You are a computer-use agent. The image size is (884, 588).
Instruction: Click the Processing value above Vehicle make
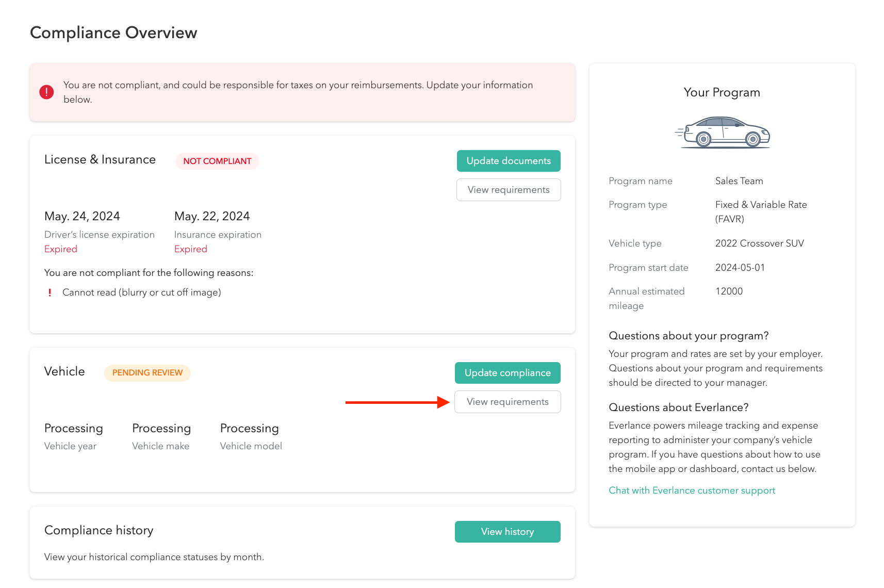pyautogui.click(x=161, y=428)
